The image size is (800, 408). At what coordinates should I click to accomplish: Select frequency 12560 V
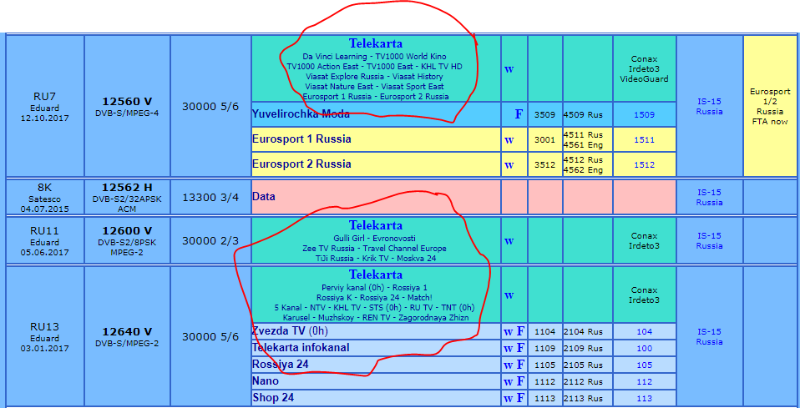[127, 101]
